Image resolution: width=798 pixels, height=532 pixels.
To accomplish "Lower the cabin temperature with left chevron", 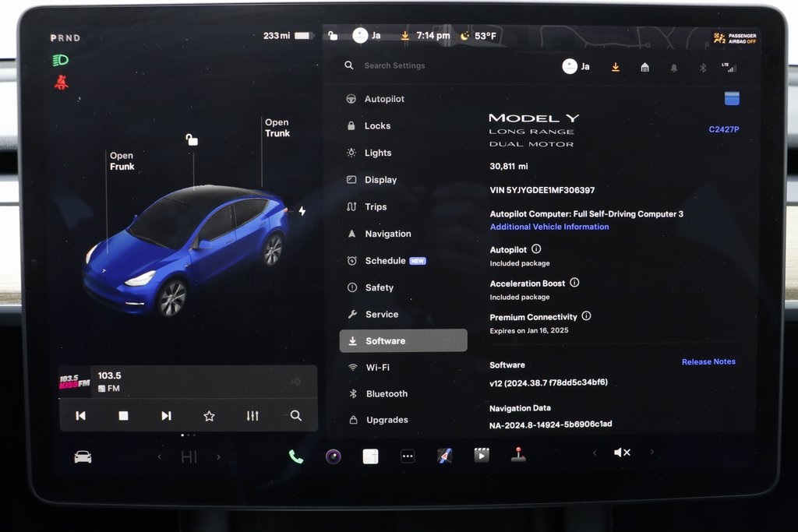I will 160,457.
